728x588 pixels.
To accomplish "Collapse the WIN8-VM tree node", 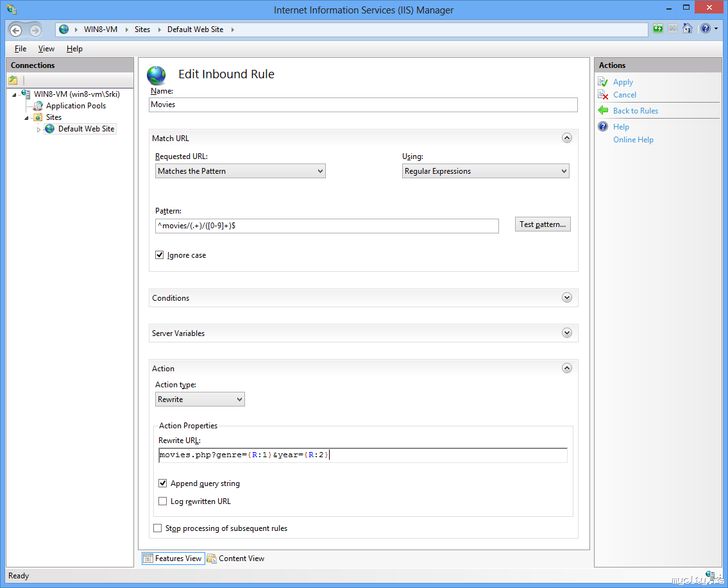I will point(14,95).
